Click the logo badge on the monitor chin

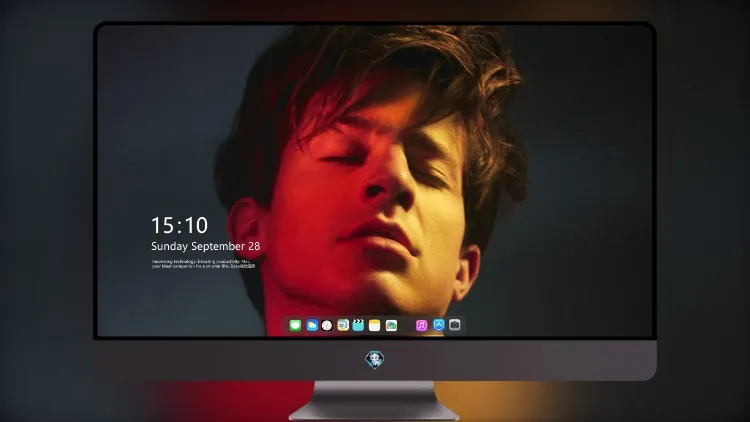(375, 360)
